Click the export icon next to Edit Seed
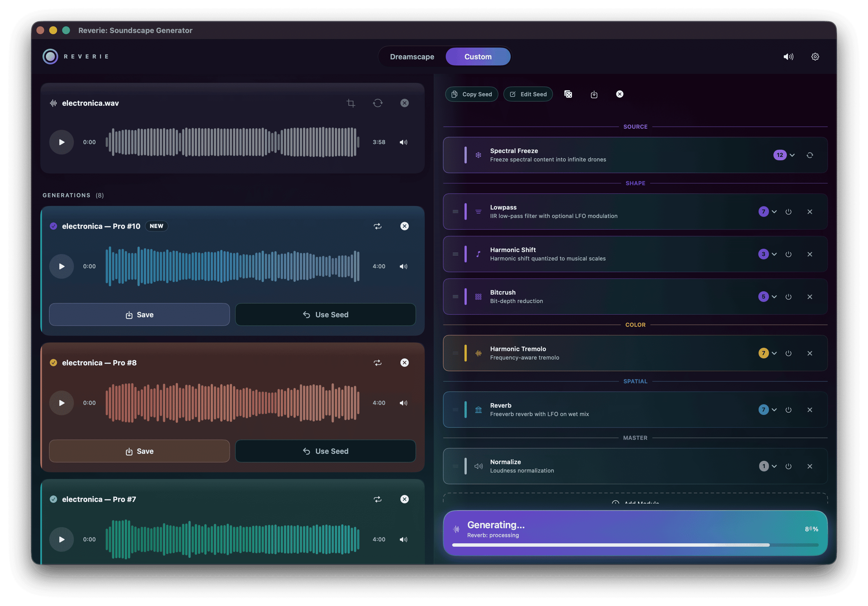This screenshot has height=606, width=868. tap(594, 94)
